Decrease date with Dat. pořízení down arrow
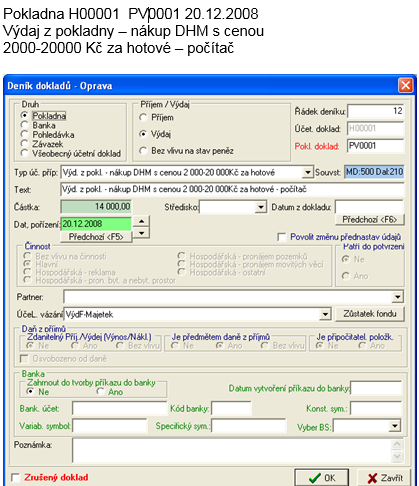Screen dimensions: 419x486 (141, 232)
